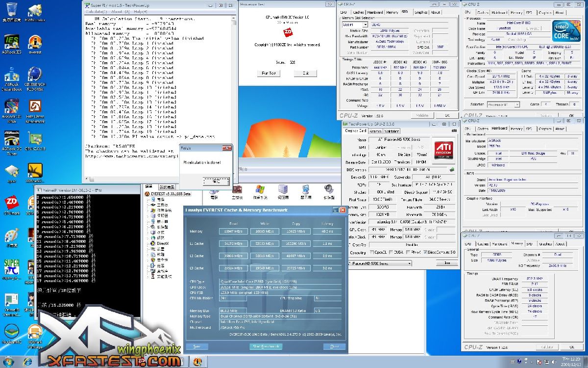Select the Super PI desktop icon
Viewport: 588px width, 368px height.
point(11,270)
